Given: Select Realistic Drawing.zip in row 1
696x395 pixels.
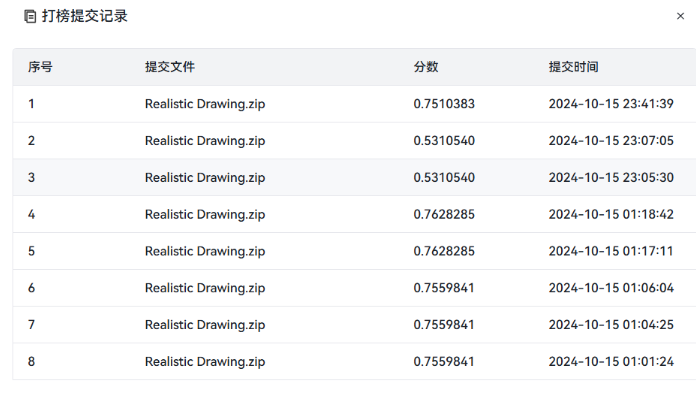Looking at the screenshot, I should [x=205, y=104].
